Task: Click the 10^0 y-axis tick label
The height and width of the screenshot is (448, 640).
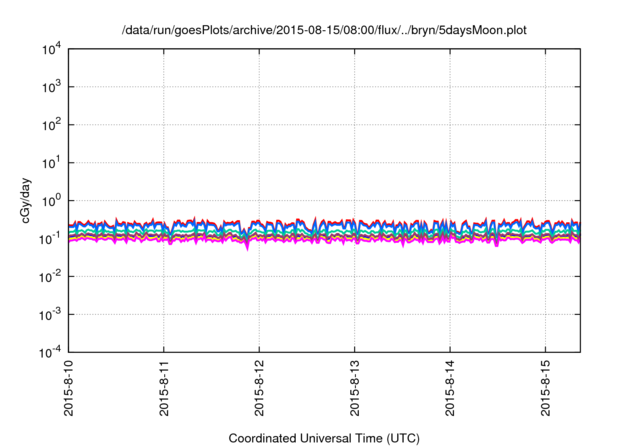Action: pyautogui.click(x=51, y=201)
